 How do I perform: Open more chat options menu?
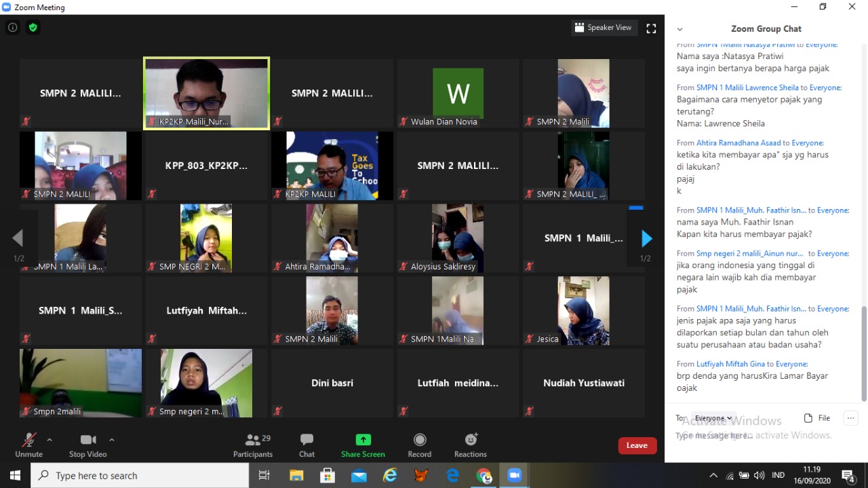tap(850, 418)
